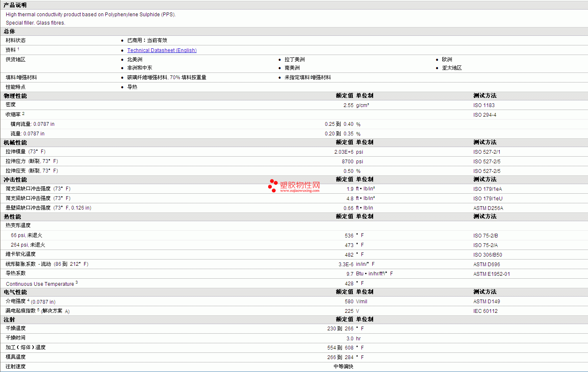Click the 注射 section header
The image size is (588, 372).
9,320
